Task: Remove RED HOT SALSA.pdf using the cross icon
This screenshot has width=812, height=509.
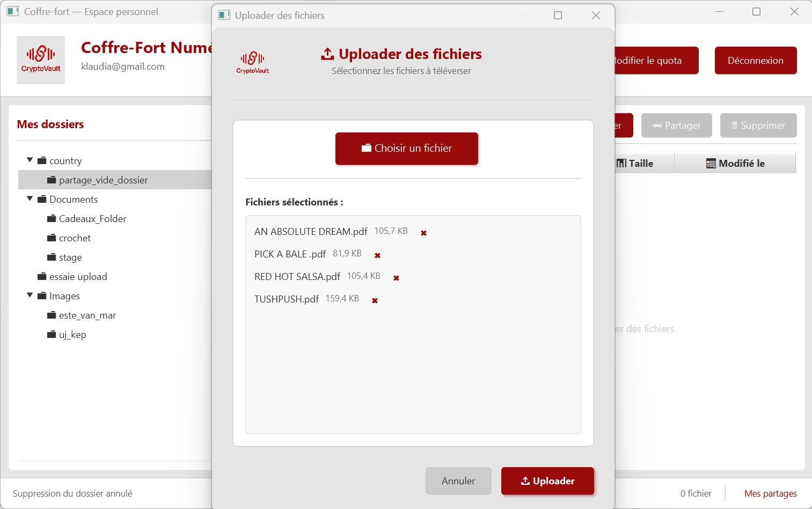Action: (x=396, y=278)
